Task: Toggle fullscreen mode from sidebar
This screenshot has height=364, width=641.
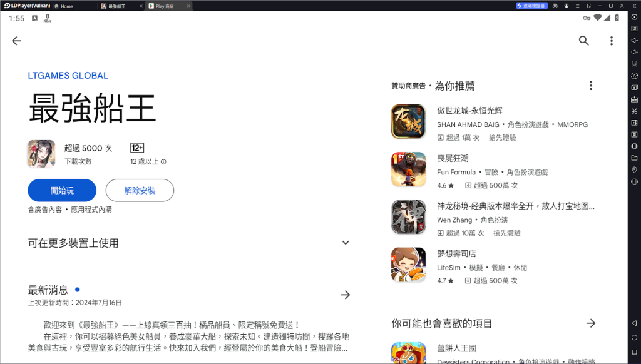Action: tap(634, 64)
